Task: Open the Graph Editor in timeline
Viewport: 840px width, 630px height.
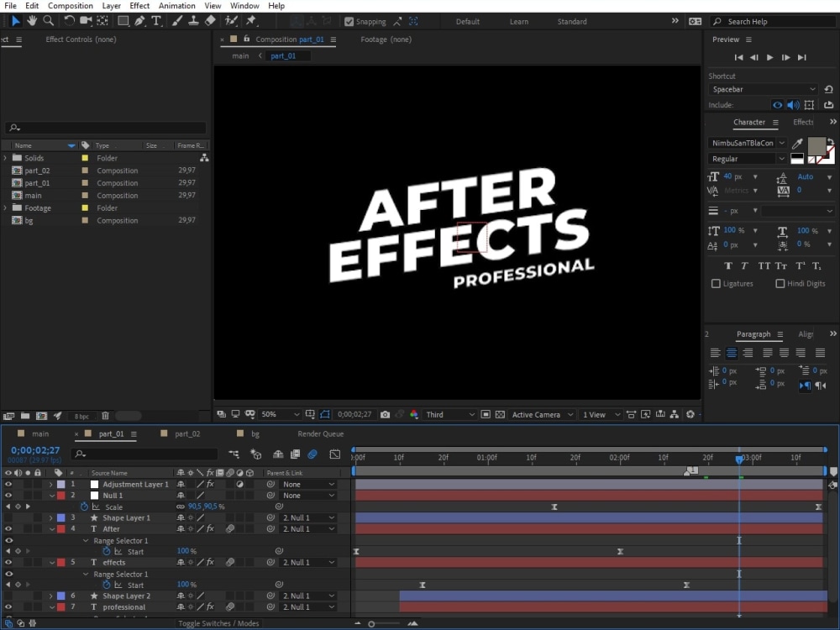Action: coord(335,454)
